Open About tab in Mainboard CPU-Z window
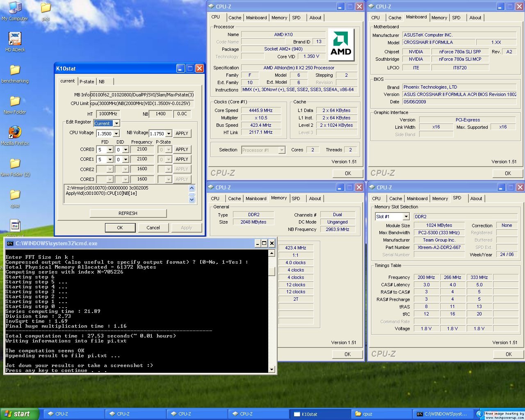The width and height of the screenshot is (525, 420). (x=475, y=18)
